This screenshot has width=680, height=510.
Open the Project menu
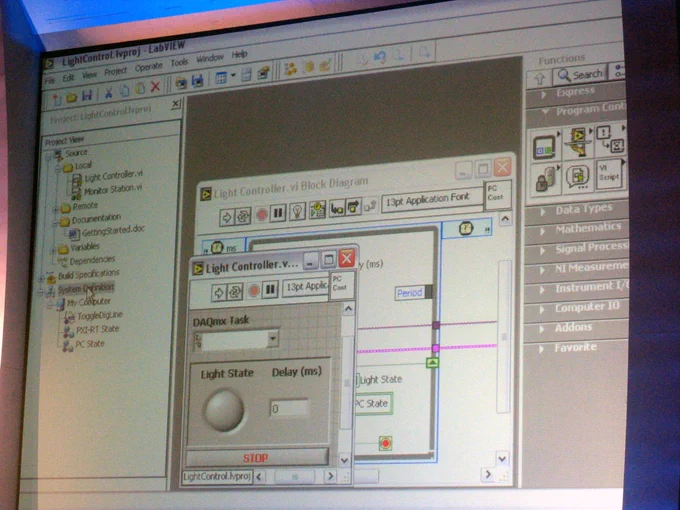(x=115, y=71)
